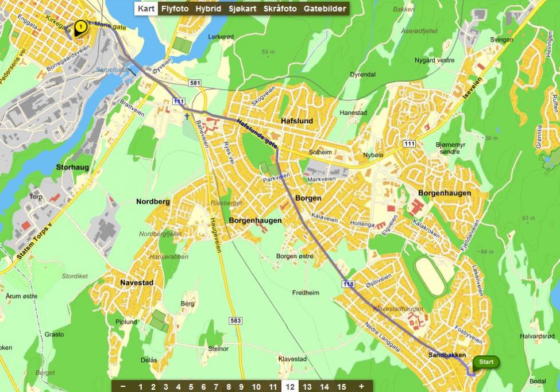The image size is (560, 392).
Task: Click the Kalaveien street label
Action: click(325, 218)
